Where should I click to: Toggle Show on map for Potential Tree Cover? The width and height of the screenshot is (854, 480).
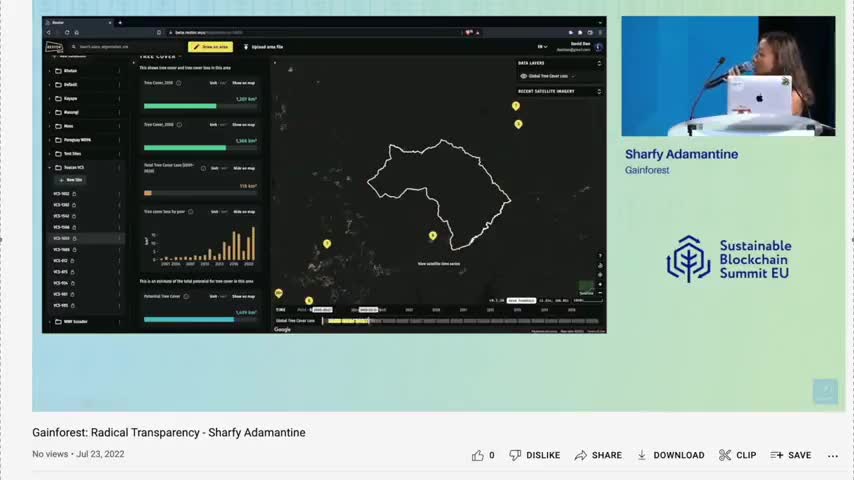point(243,296)
